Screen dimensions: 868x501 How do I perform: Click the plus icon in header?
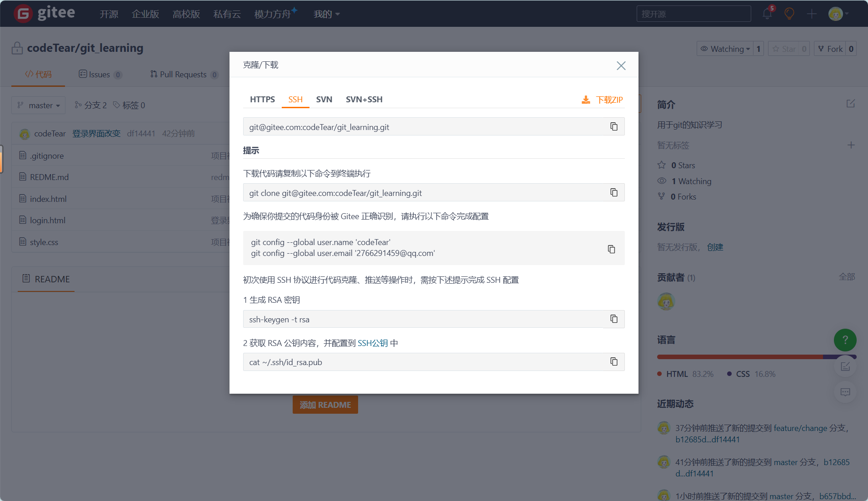click(x=812, y=14)
